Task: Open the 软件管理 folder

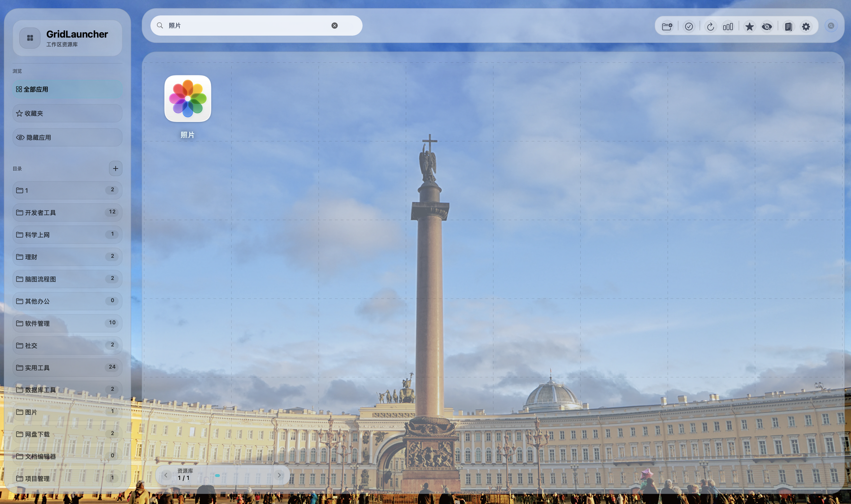Action: tap(67, 323)
